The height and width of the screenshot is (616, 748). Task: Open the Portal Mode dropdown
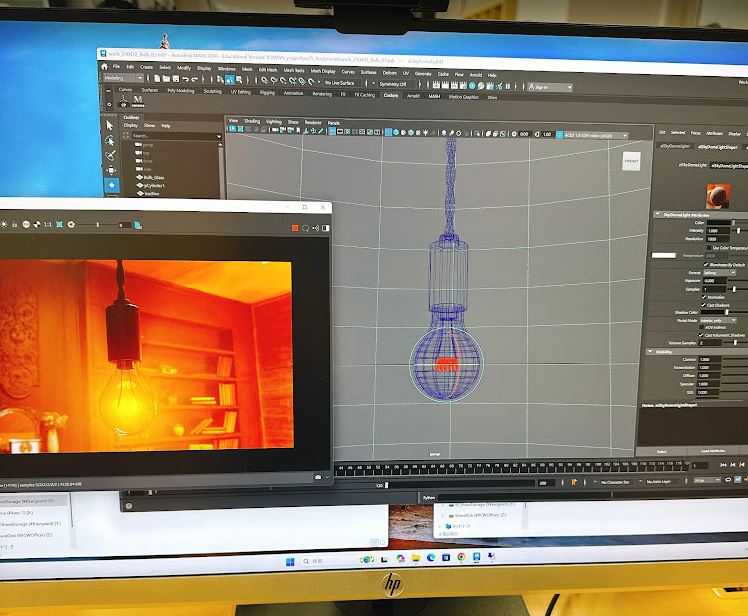click(x=718, y=320)
